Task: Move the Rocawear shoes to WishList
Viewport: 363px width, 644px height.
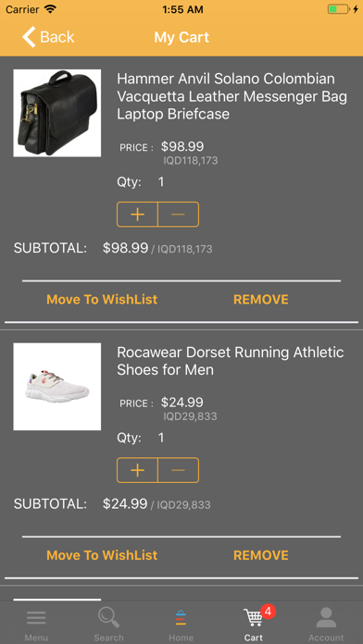Action: [x=102, y=555]
